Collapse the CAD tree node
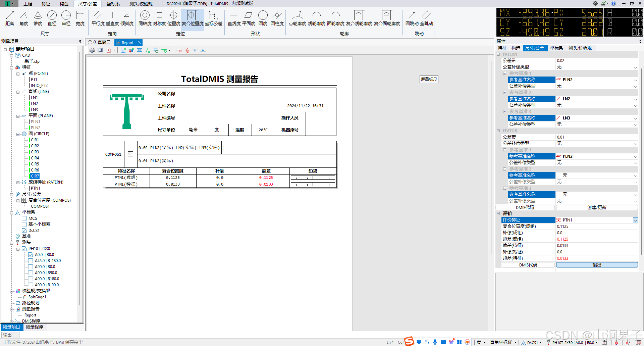 pos(11,55)
